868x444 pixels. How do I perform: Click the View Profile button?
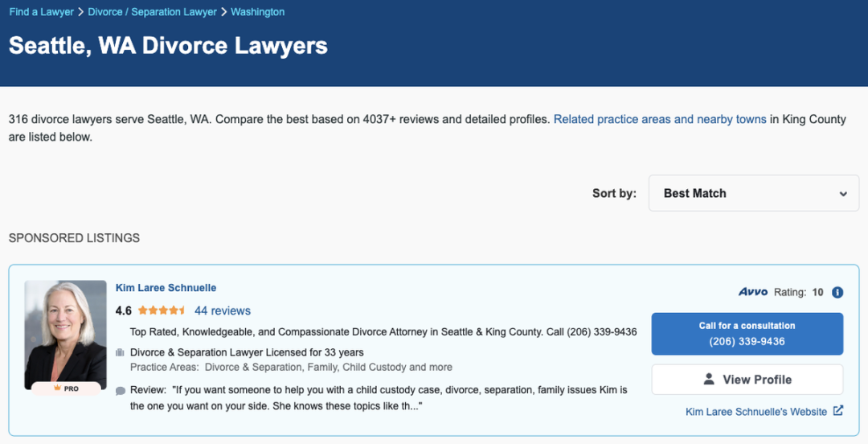click(747, 379)
